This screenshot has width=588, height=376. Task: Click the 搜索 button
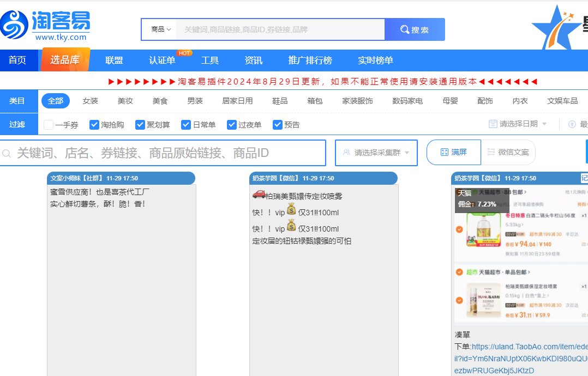(x=415, y=29)
